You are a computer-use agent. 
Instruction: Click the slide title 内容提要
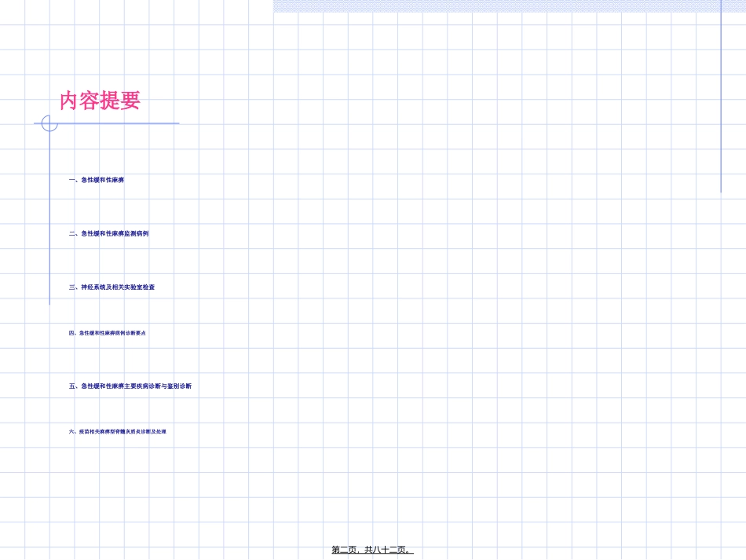click(x=100, y=101)
